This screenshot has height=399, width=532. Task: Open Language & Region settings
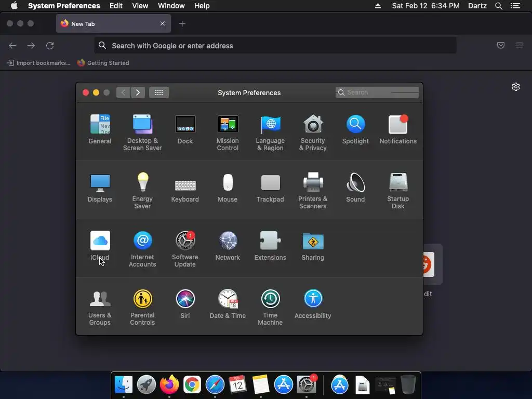[x=270, y=132]
